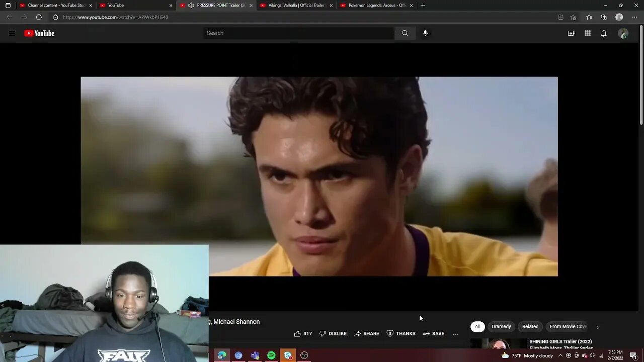Open Edge settings and more menu
The width and height of the screenshot is (644, 362).
[634, 17]
